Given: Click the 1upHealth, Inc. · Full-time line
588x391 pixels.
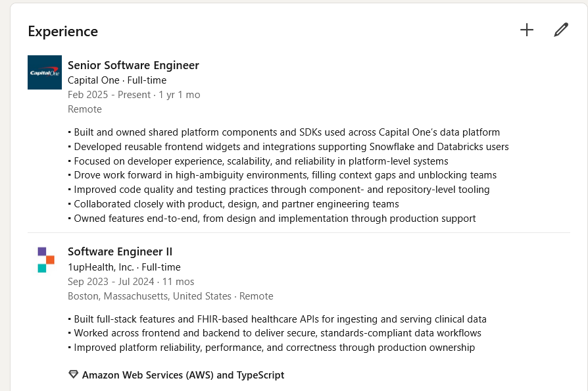Looking at the screenshot, I should coord(124,267).
